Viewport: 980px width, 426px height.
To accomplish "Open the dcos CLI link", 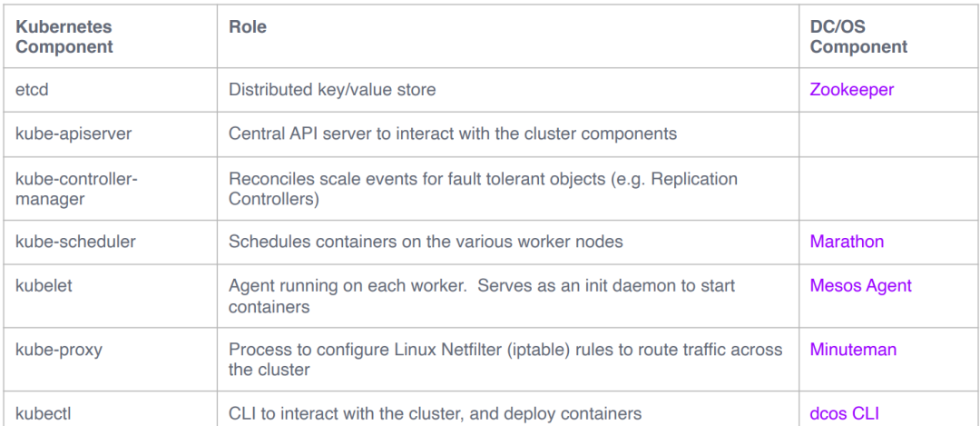I will [x=845, y=413].
